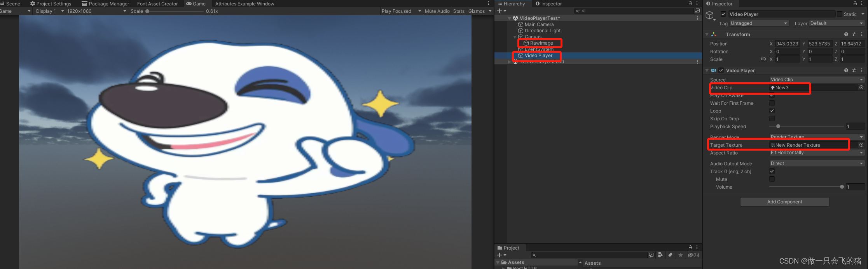Open right Inspector panel three-dot menu

click(862, 3)
